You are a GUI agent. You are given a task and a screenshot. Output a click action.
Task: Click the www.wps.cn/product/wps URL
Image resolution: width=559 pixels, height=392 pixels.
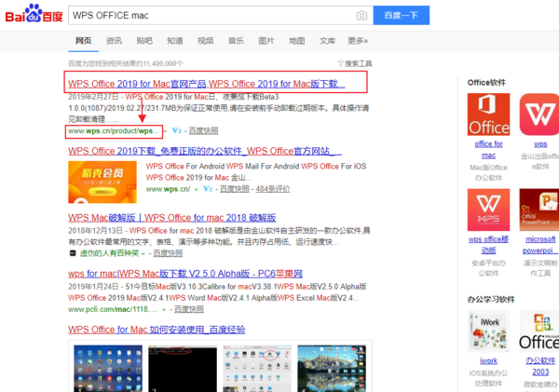click(x=114, y=130)
